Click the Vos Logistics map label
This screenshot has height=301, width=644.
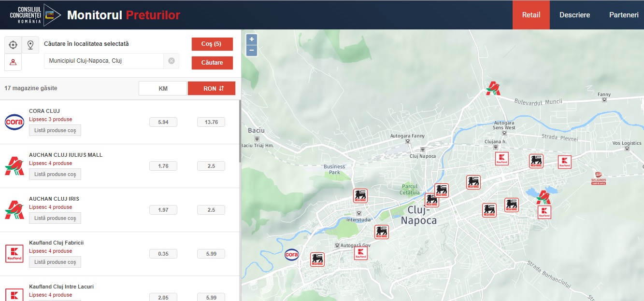(x=627, y=143)
